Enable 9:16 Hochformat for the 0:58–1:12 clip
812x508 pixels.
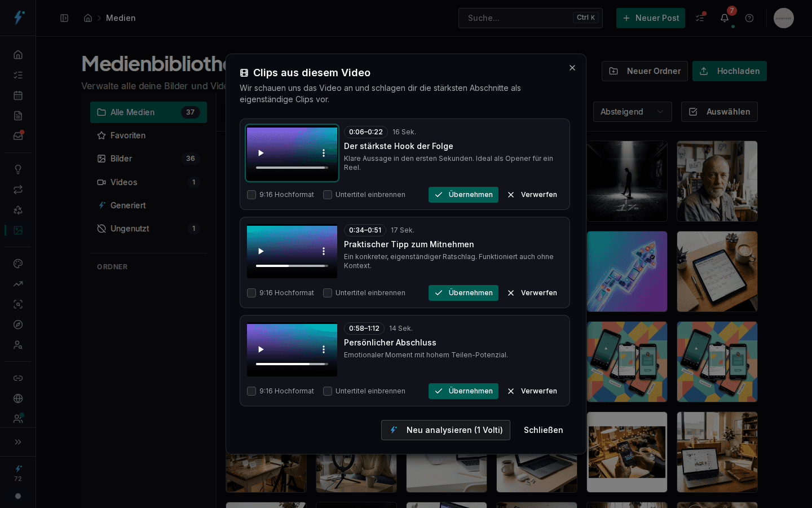click(251, 391)
